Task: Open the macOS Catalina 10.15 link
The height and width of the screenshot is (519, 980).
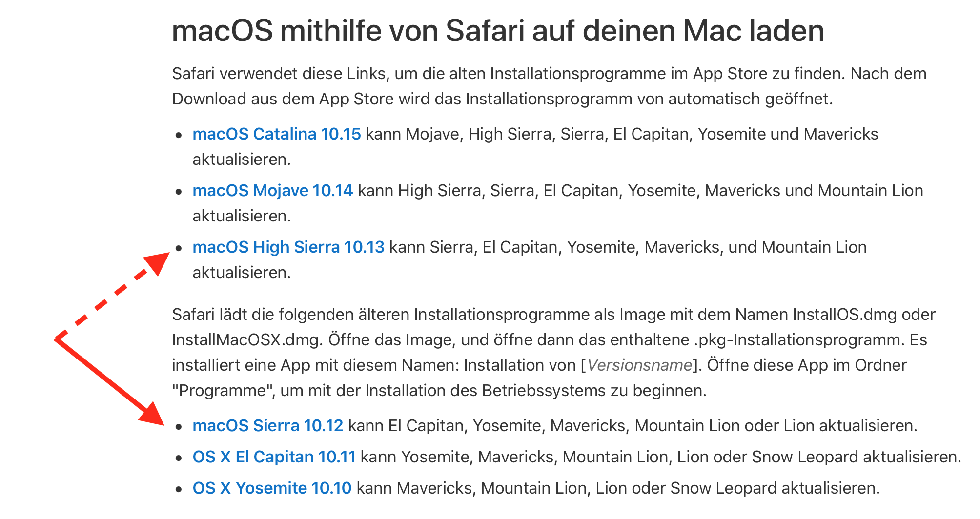Action: 276,134
